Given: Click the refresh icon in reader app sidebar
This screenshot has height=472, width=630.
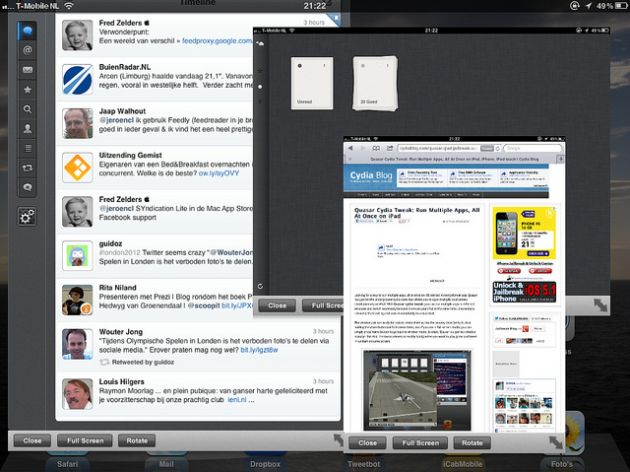Looking at the screenshot, I should pos(260,286).
